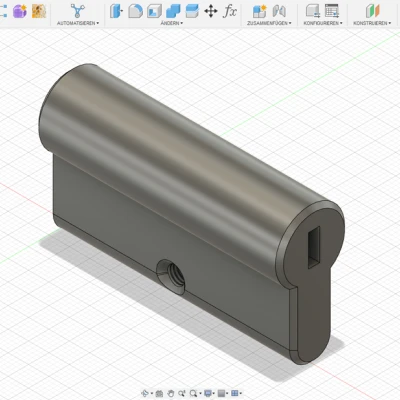This screenshot has height=400, width=400.
Task: Activate the Pan hand tool
Action: pyautogui.click(x=171, y=393)
